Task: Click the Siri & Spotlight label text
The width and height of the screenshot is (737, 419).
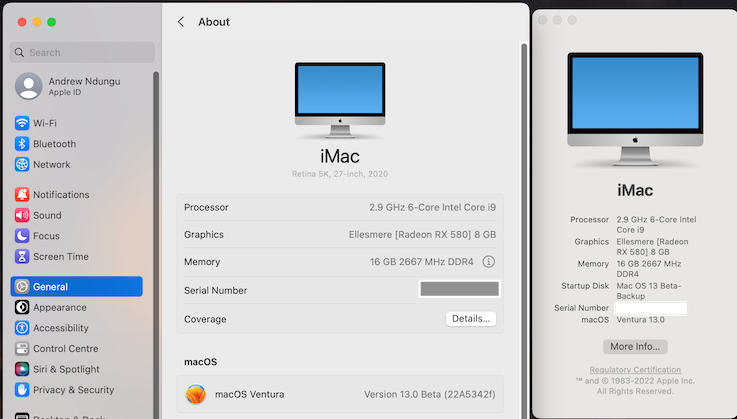Action: click(66, 369)
